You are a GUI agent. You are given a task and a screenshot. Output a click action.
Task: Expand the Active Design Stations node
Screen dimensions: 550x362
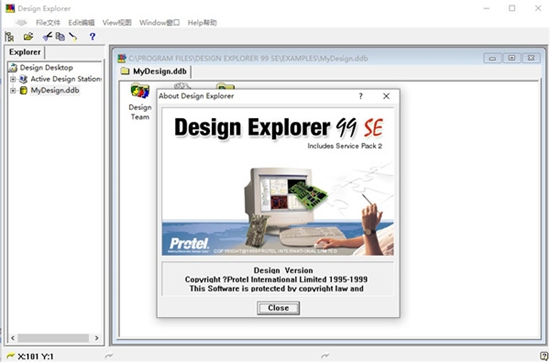coord(13,79)
